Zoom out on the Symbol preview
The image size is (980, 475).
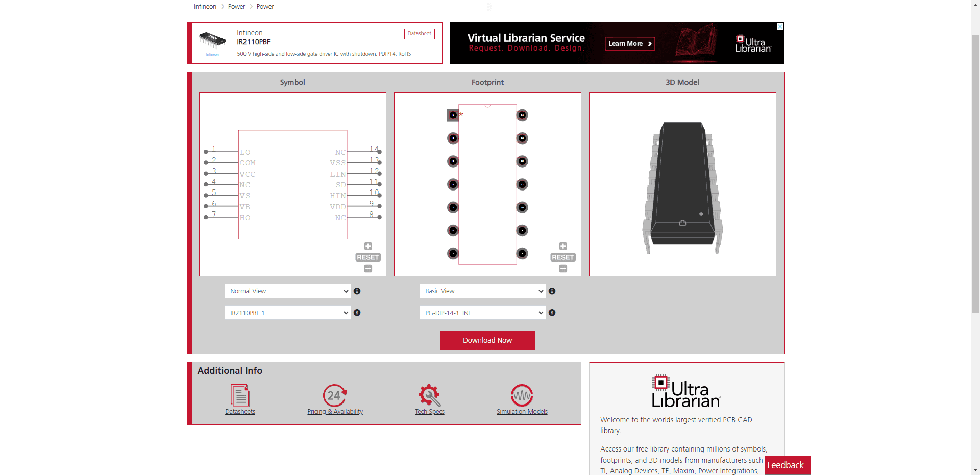[368, 269]
